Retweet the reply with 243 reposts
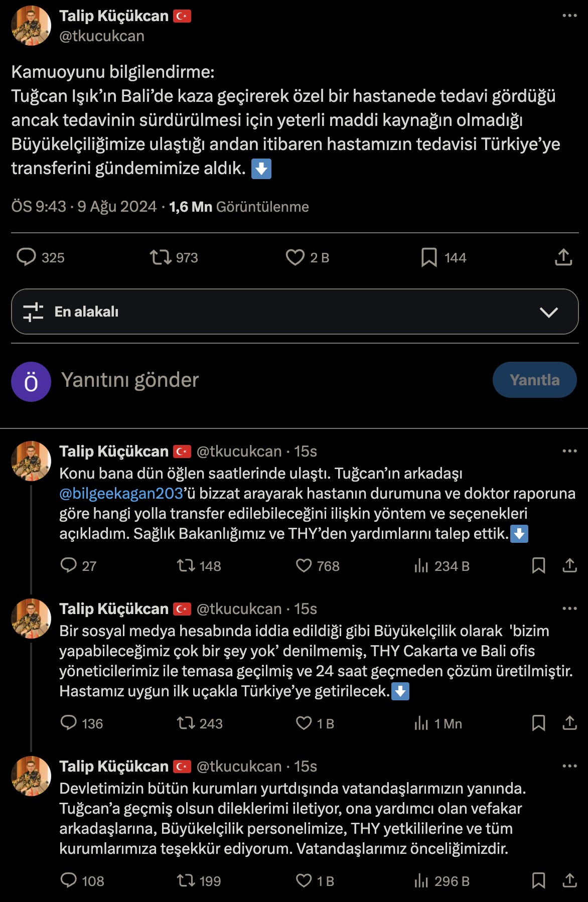The width and height of the screenshot is (588, 902). [x=186, y=723]
